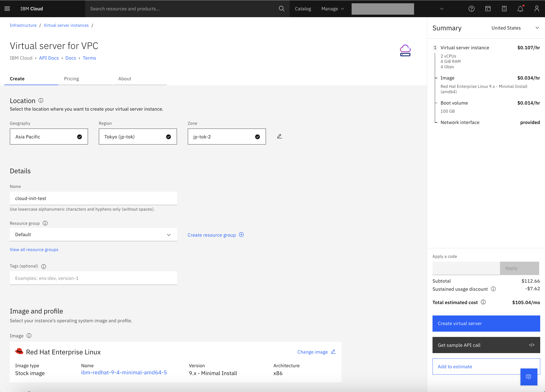The width and height of the screenshot is (545, 392).
Task: Launch the IBM Cloud Shell icon
Action: point(488,9)
